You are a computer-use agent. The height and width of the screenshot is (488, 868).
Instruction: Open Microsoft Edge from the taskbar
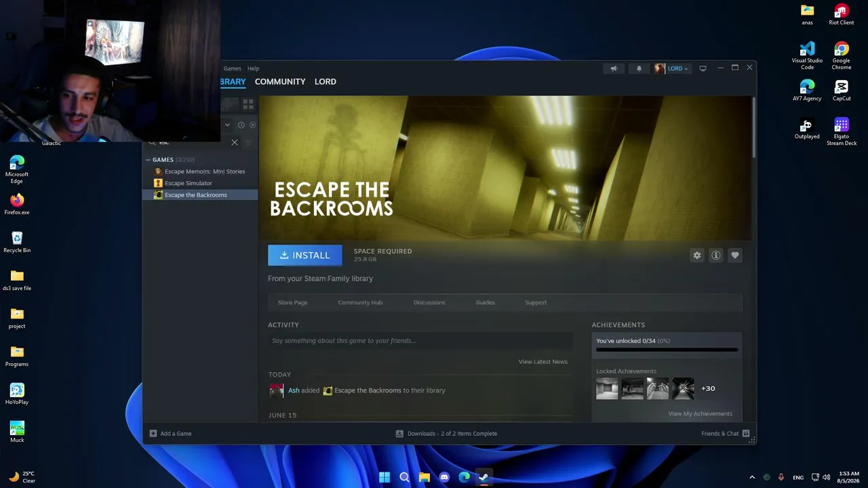pyautogui.click(x=464, y=477)
